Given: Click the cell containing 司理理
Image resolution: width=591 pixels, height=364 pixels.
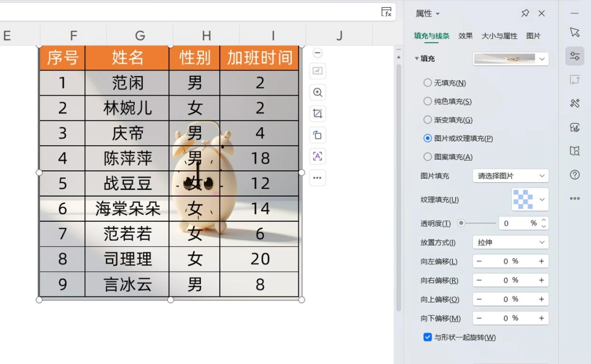Looking at the screenshot, I should pos(128,259).
